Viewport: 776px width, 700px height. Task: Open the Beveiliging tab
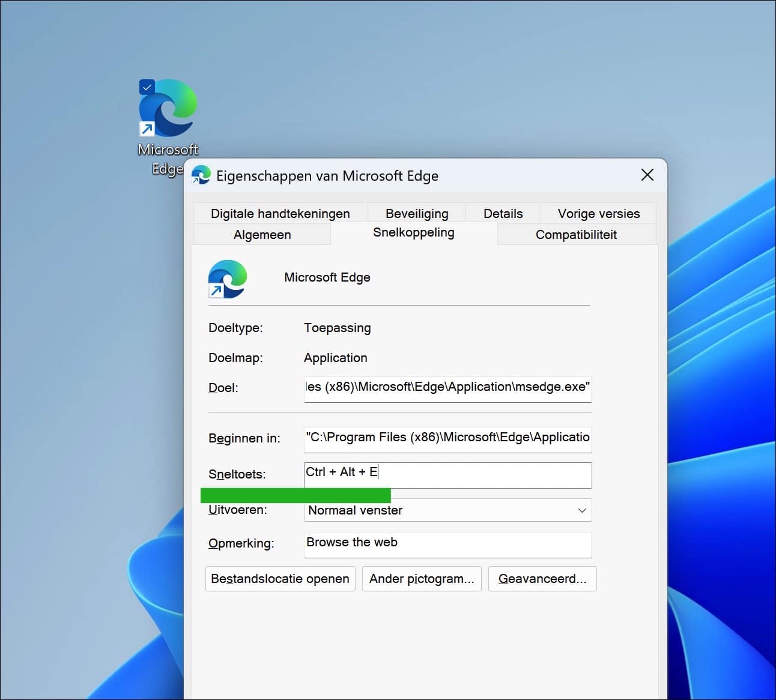coord(416,213)
